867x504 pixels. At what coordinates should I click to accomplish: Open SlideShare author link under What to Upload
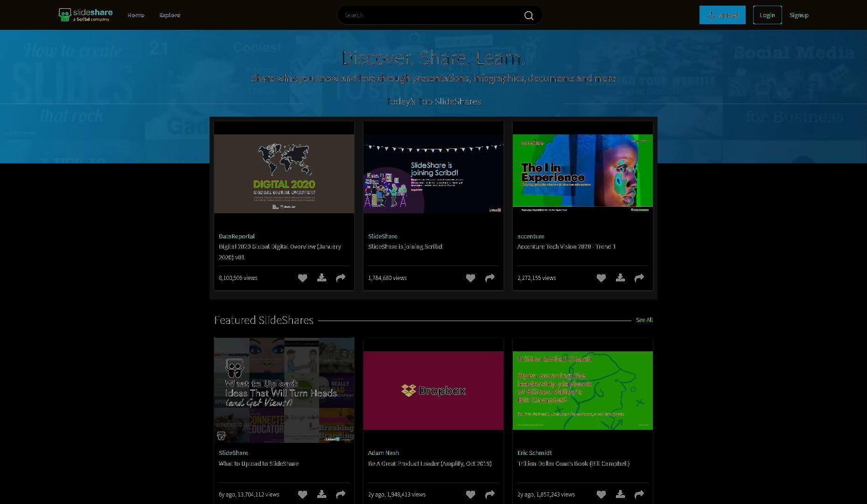click(x=233, y=453)
